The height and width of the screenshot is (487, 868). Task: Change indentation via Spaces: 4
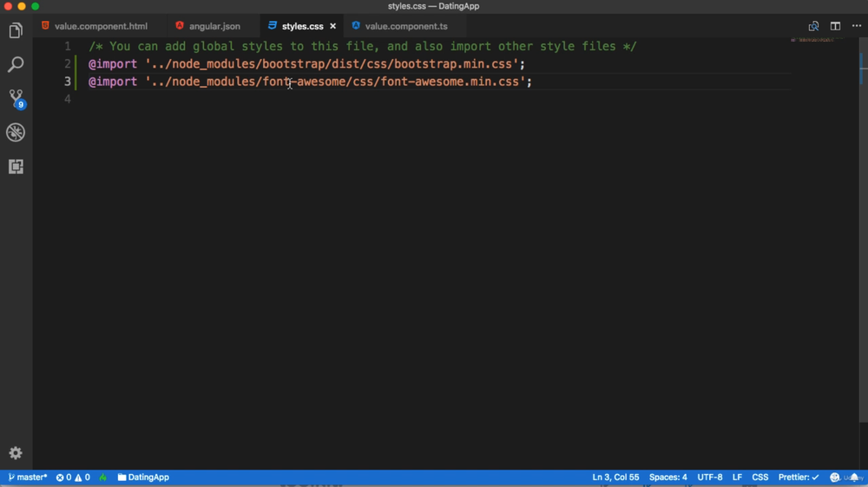click(668, 477)
